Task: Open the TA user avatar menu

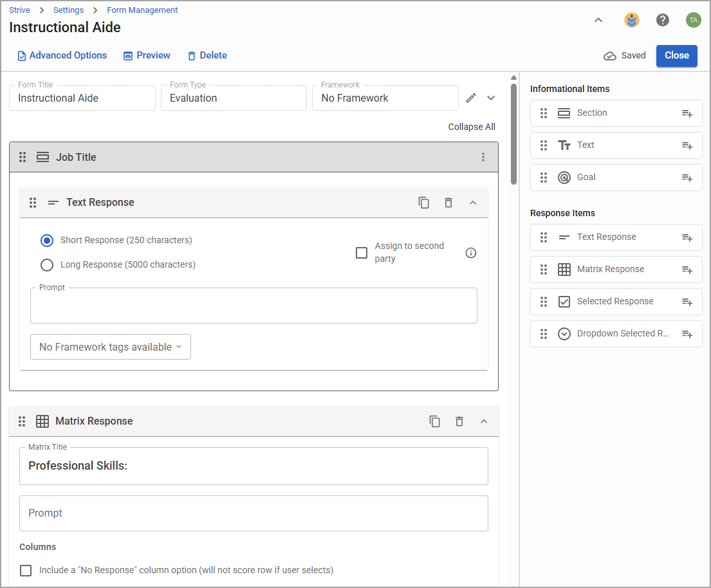Action: pos(694,20)
